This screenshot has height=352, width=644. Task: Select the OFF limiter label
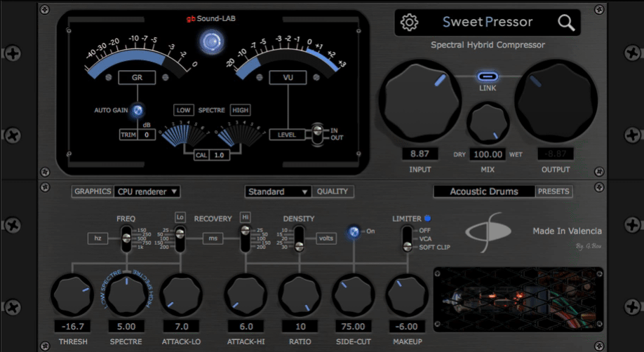(424, 231)
